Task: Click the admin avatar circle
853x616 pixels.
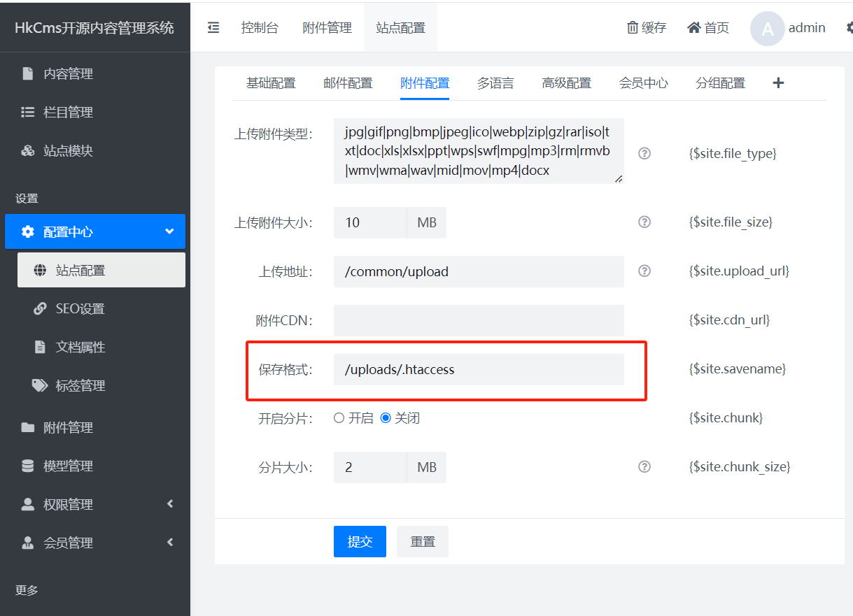Action: [x=767, y=29]
